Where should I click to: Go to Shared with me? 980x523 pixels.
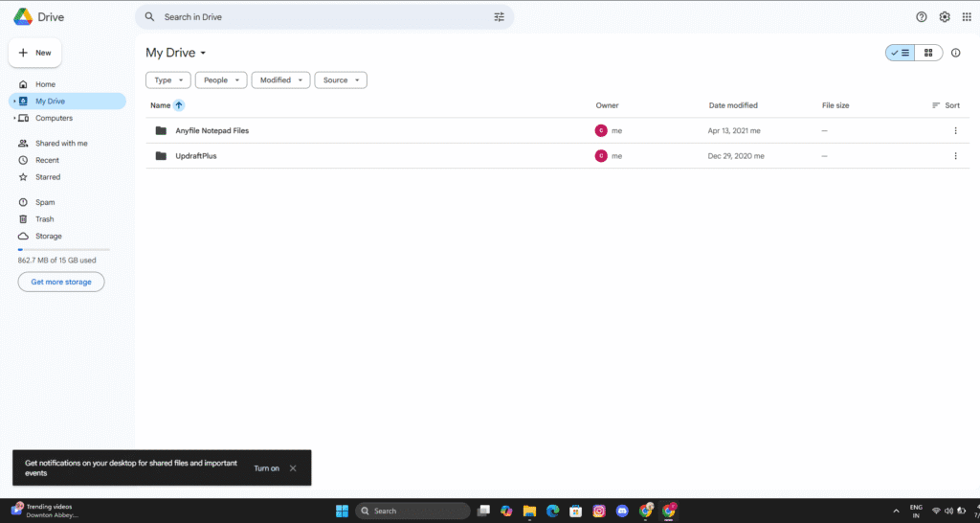coord(60,144)
